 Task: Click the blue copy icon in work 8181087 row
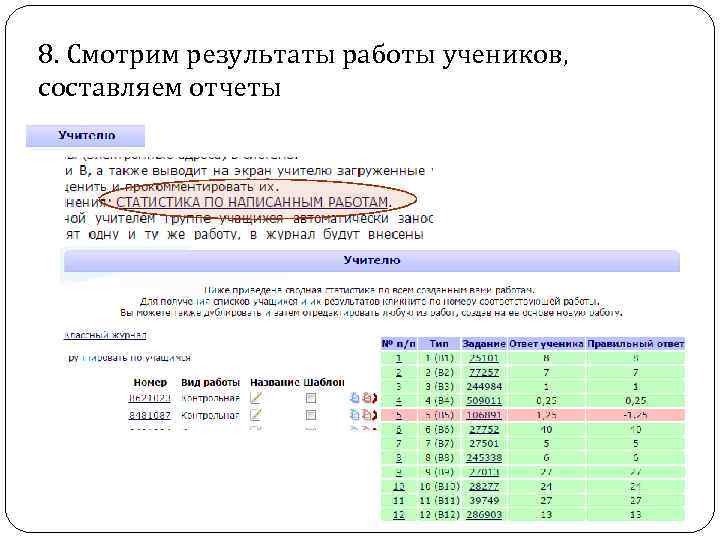(x=354, y=415)
